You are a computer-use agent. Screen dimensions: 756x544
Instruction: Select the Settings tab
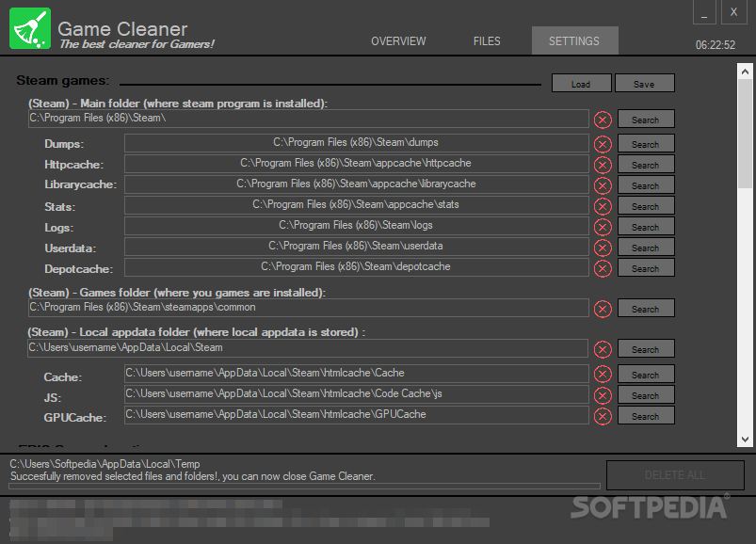pos(574,41)
